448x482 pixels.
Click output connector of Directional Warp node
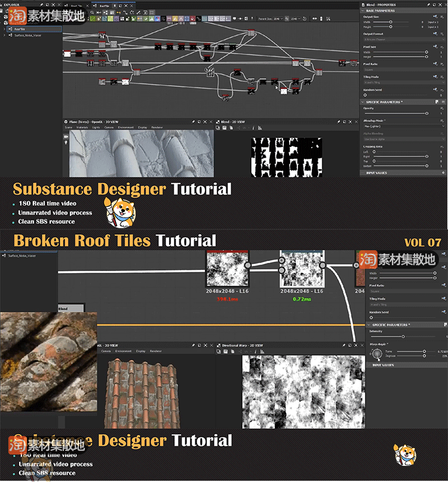click(322, 265)
